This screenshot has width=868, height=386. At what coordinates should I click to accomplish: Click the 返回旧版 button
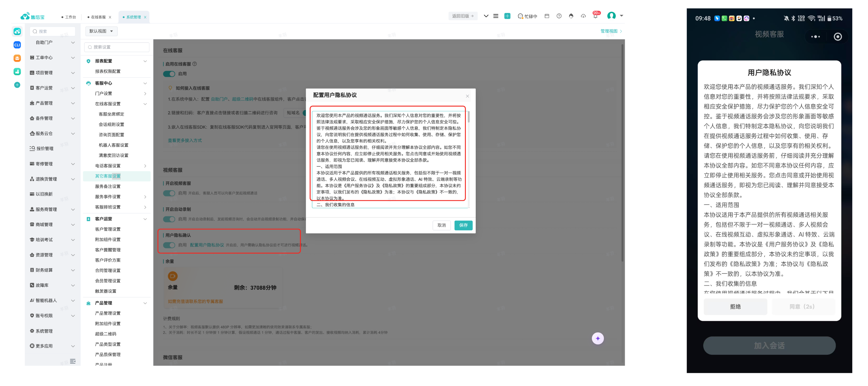click(463, 16)
